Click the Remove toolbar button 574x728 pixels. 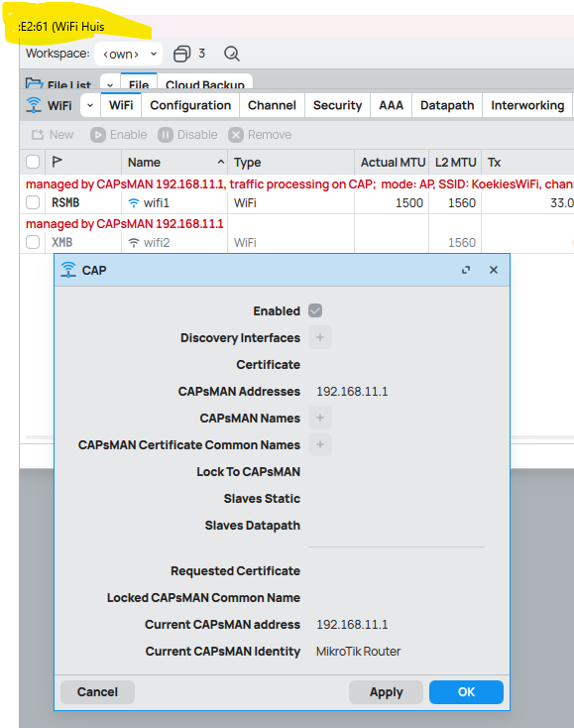tap(260, 135)
